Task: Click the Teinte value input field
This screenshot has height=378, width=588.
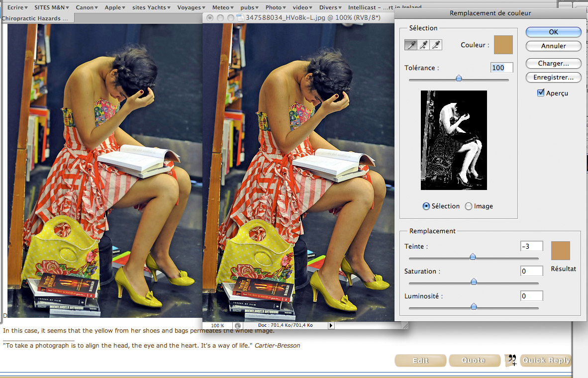Action: point(531,246)
